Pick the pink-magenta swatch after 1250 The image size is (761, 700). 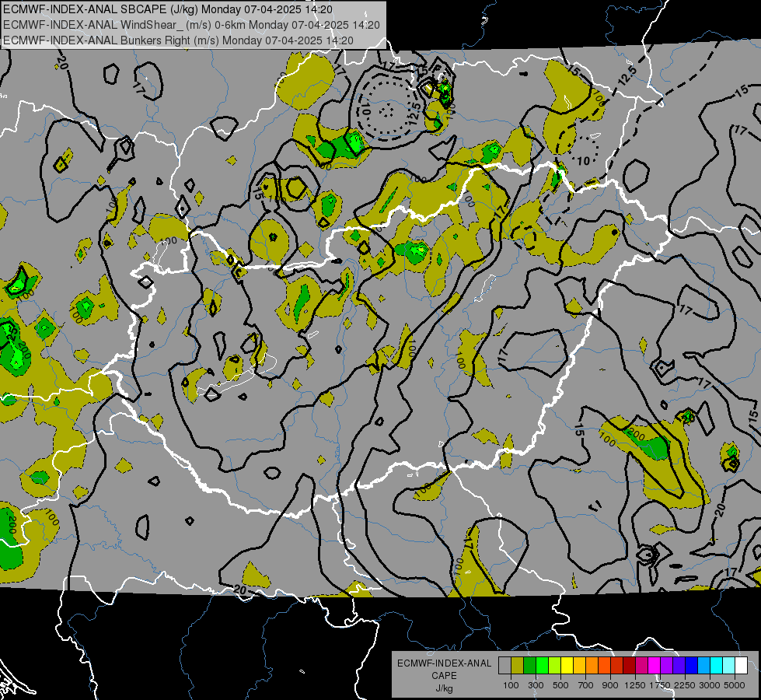(x=641, y=666)
